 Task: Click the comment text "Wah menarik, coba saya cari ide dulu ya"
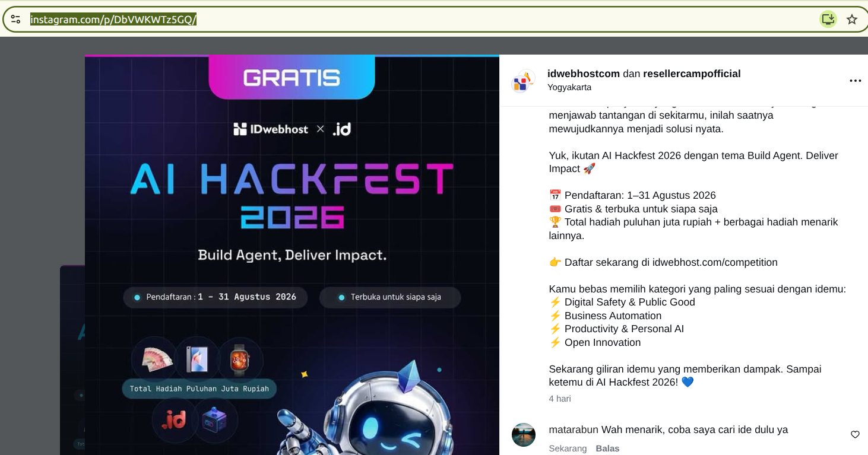pyautogui.click(x=695, y=429)
